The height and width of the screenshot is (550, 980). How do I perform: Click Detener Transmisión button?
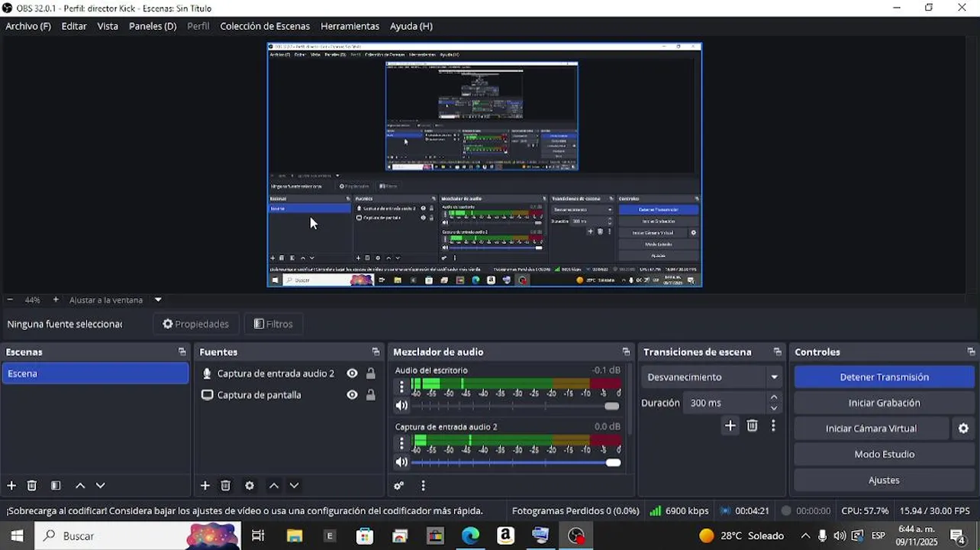(884, 377)
